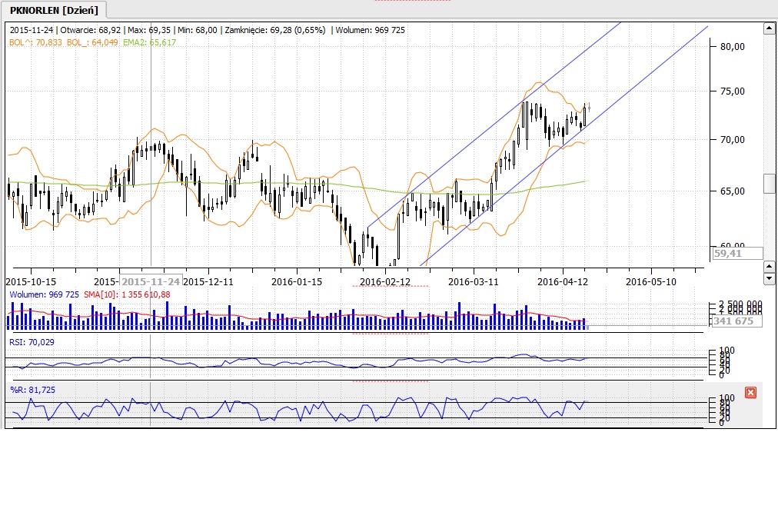Click the top scroll-up arrow of price axis
The width and height of the screenshot is (778, 532).
(x=768, y=28)
